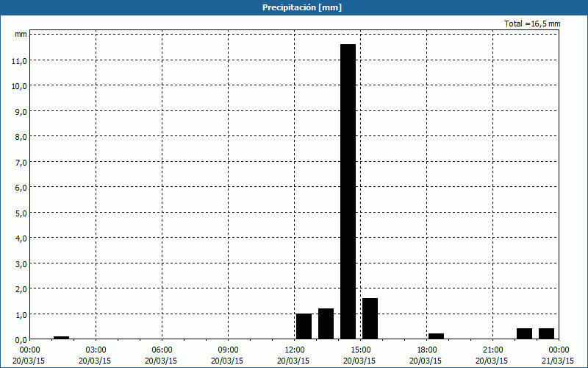Click the last bar before 00:00 21/03/15
The width and height of the screenshot is (588, 368).
pos(546,333)
